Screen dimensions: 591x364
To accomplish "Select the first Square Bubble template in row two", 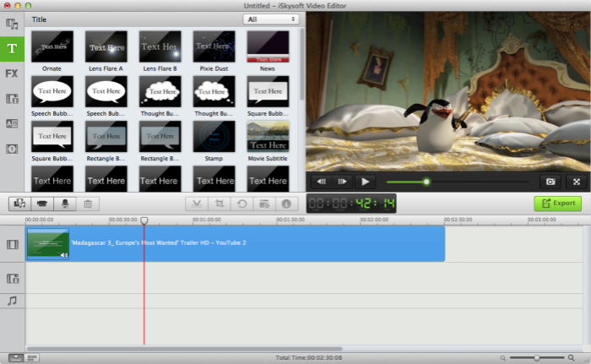I will [268, 91].
